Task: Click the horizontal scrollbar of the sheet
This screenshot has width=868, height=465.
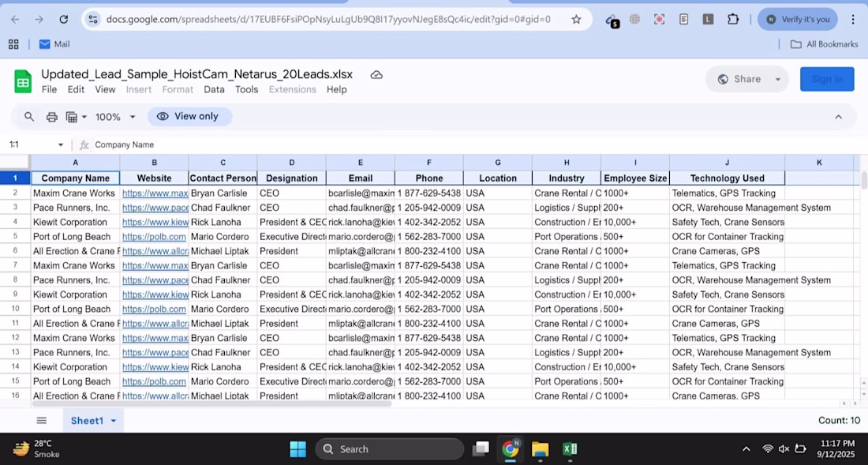Action: click(x=211, y=403)
